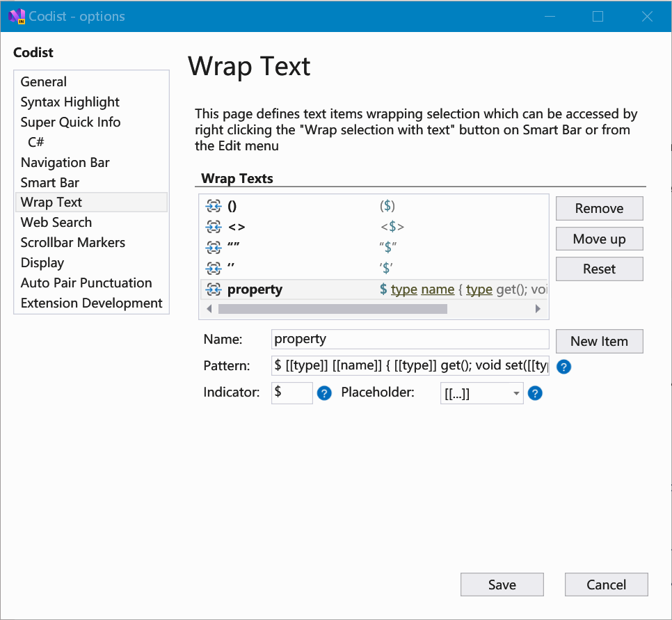
Task: Click the horizontal scrollbar thumb in list
Action: tap(333, 309)
